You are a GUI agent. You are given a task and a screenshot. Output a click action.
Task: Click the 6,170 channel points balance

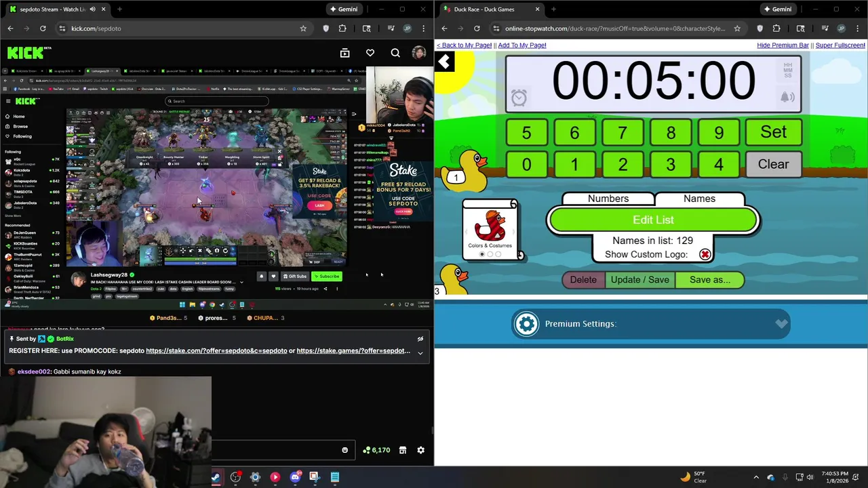click(x=376, y=450)
